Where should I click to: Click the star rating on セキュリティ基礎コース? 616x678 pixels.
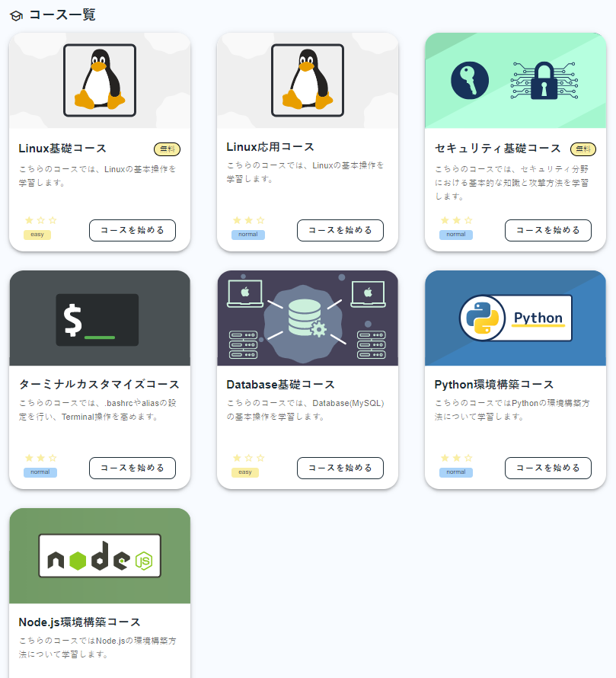tap(457, 220)
